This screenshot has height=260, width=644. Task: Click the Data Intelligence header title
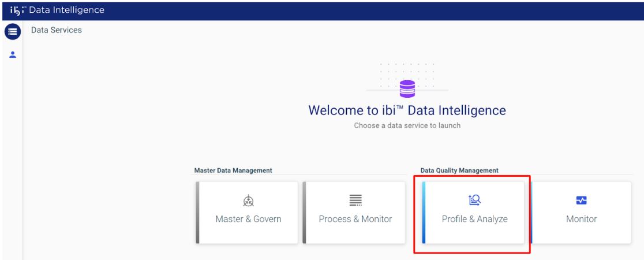66,10
